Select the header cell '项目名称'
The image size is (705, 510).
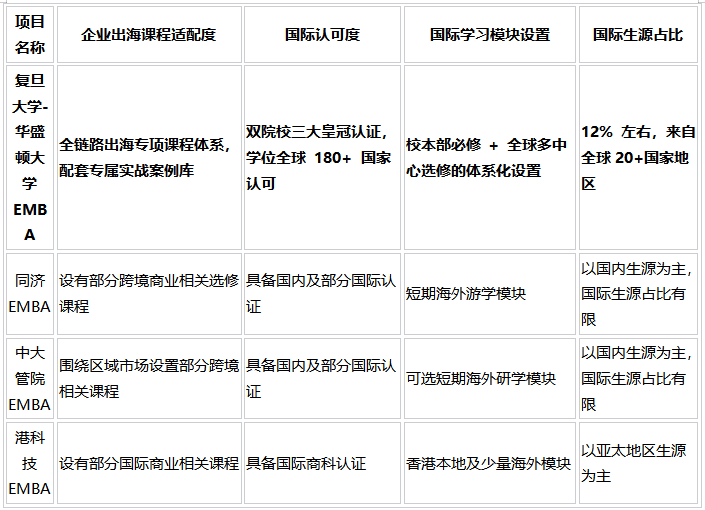pos(30,34)
